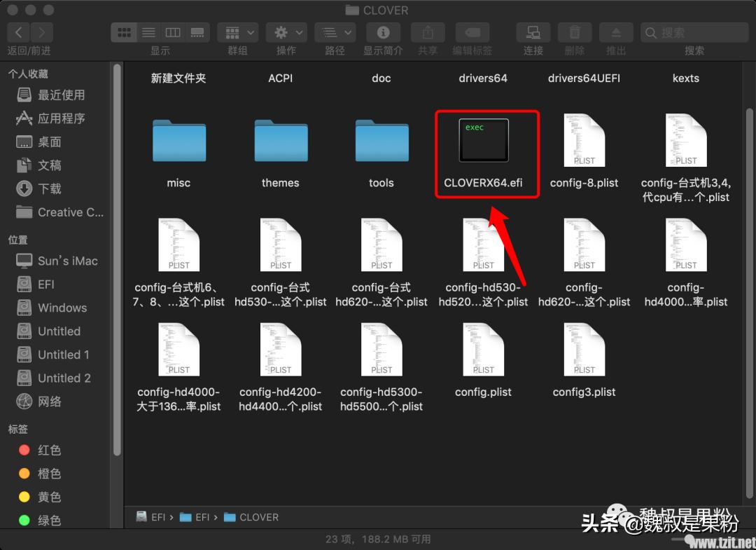
Task: Open 网络 network in sidebar
Action: pyautogui.click(x=50, y=401)
